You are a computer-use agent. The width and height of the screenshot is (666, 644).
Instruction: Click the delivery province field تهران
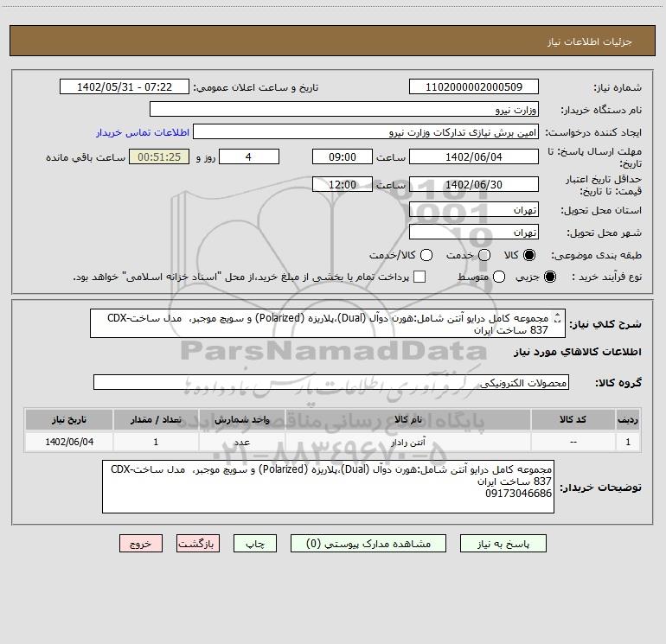click(x=474, y=209)
